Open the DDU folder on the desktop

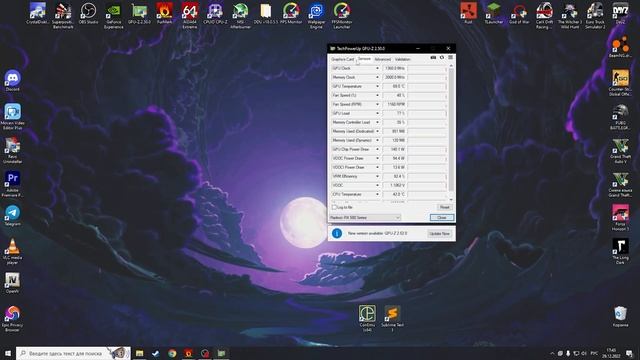pos(266,14)
